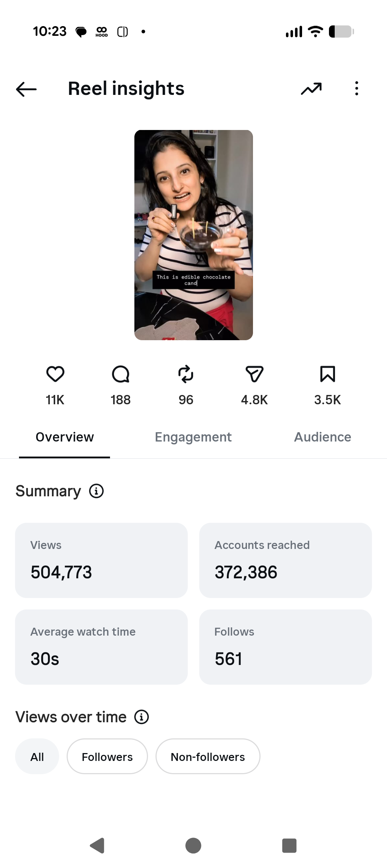Select the Overview tab
Image resolution: width=387 pixels, height=868 pixels.
(64, 437)
